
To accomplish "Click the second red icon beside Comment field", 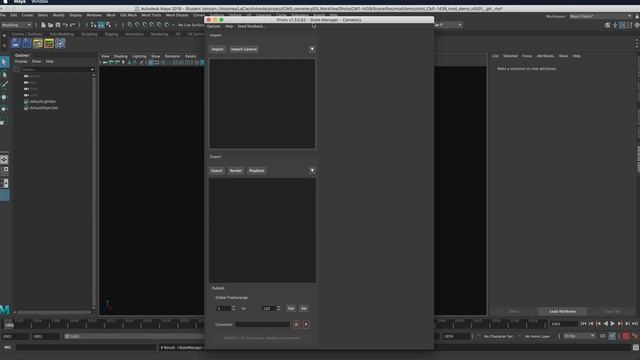I will point(306,324).
